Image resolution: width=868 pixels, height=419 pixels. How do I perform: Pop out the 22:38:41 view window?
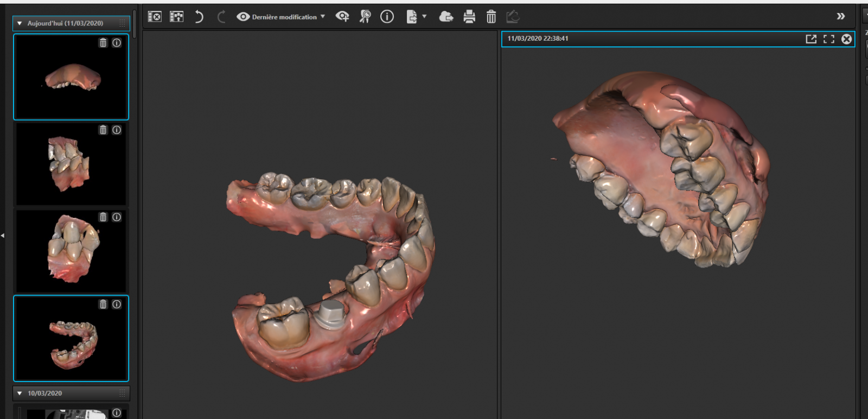811,39
